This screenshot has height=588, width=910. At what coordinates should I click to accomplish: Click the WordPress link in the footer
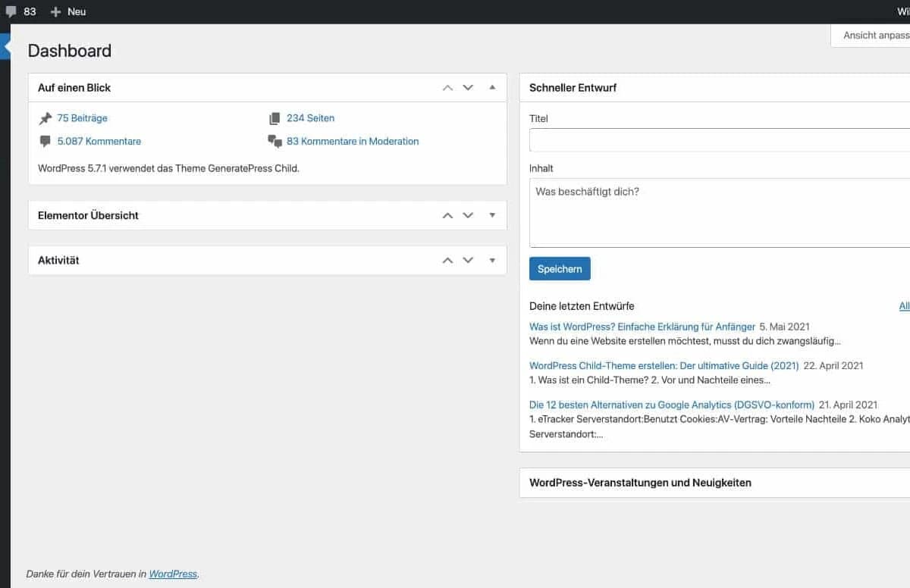point(173,574)
